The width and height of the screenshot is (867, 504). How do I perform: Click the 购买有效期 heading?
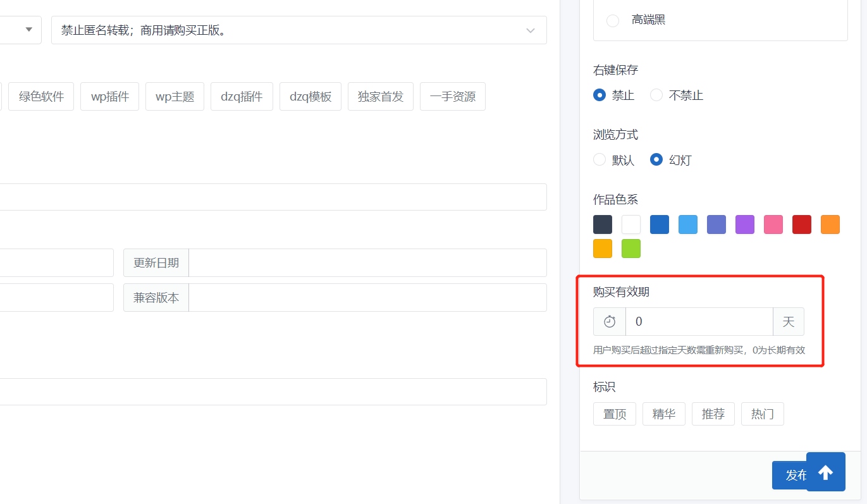tap(622, 292)
